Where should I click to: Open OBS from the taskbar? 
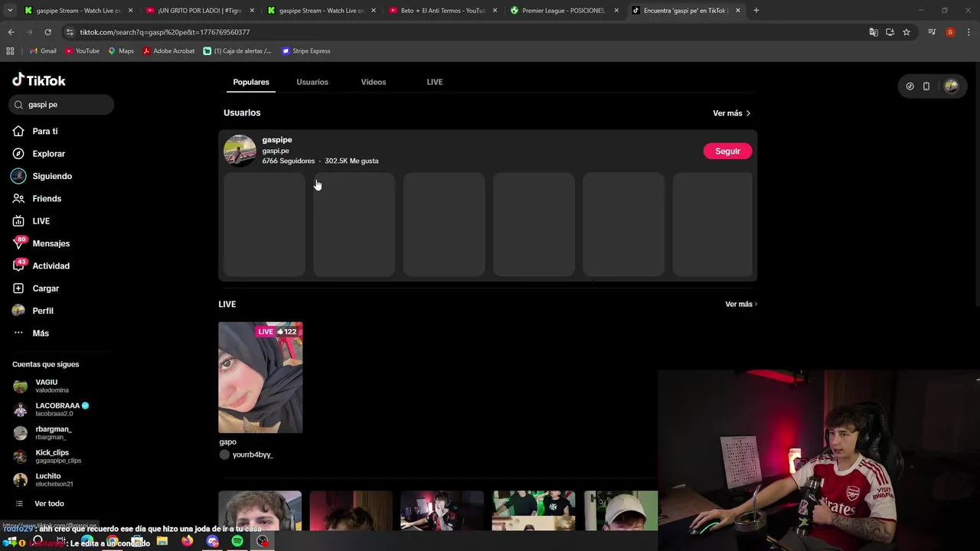[263, 541]
